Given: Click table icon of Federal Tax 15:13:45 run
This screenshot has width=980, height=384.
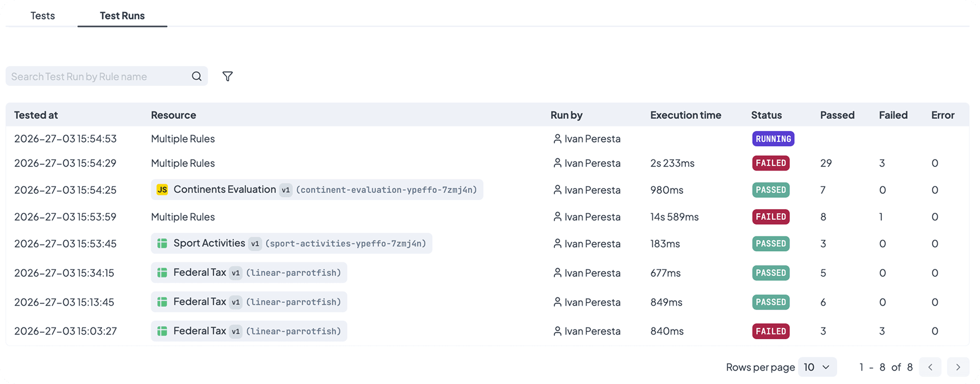Looking at the screenshot, I should pyautogui.click(x=162, y=302).
